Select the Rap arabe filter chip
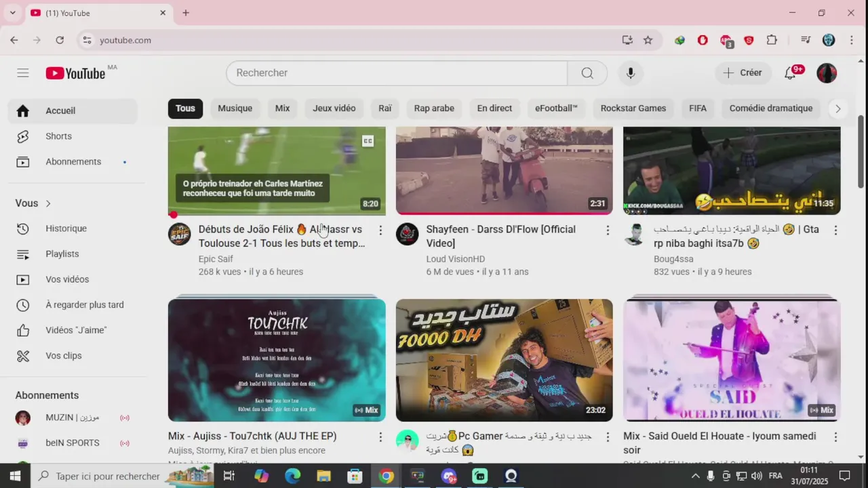 pyautogui.click(x=434, y=108)
